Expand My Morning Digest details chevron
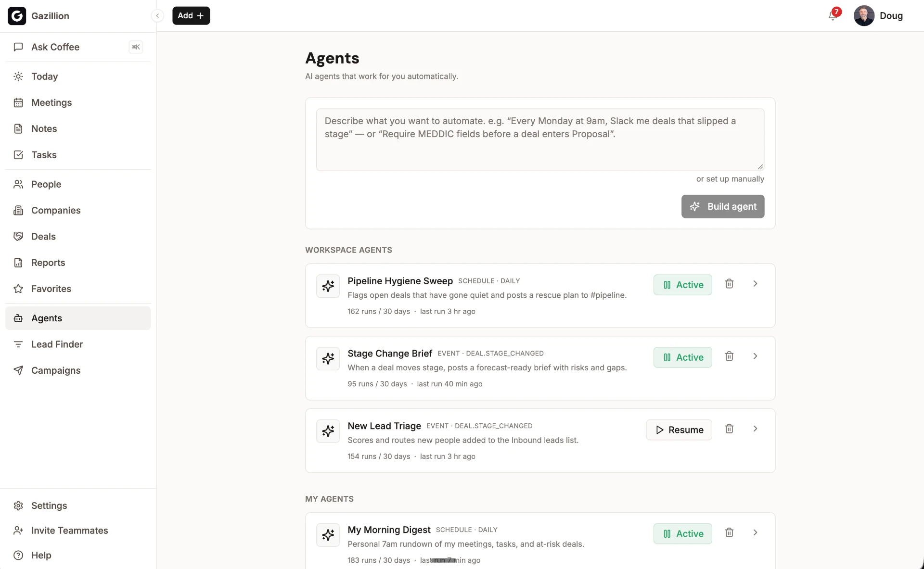The width and height of the screenshot is (924, 569). [x=755, y=533]
